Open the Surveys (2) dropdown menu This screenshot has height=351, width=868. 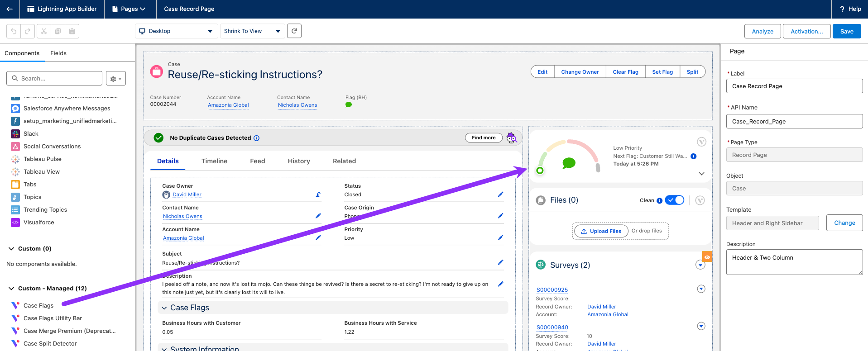pos(700,265)
